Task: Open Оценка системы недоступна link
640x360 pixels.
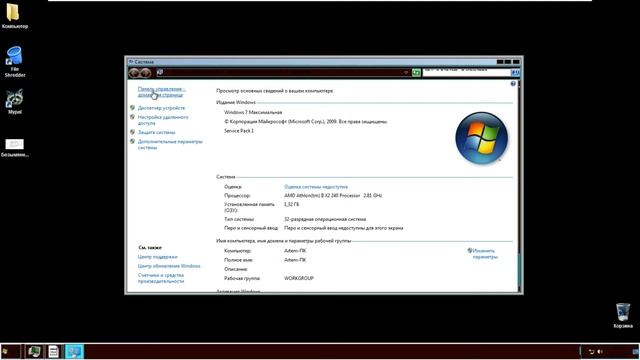Action: [316, 187]
